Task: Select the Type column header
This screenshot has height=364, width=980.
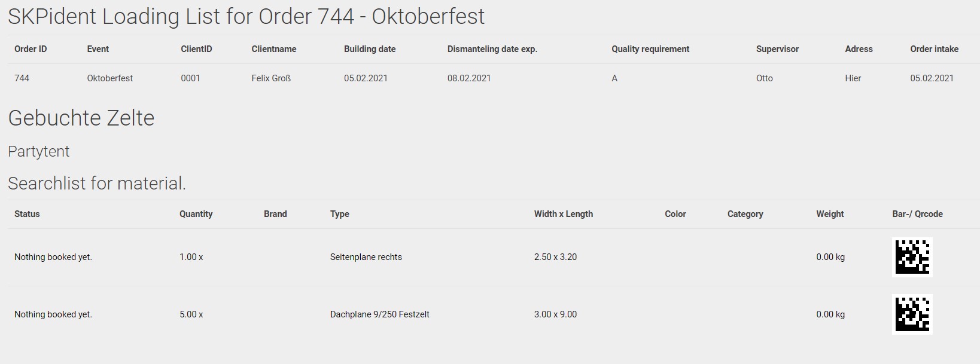Action: click(x=339, y=214)
